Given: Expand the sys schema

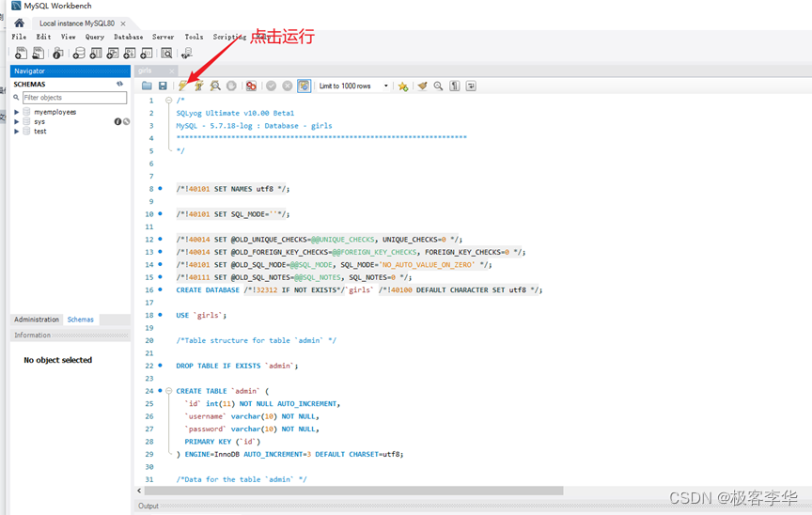Looking at the screenshot, I should point(17,121).
